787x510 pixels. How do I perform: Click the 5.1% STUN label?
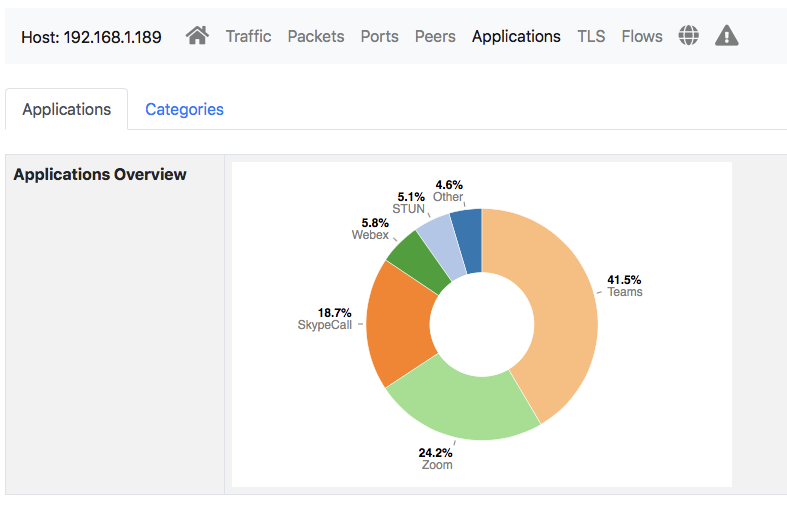(x=409, y=203)
